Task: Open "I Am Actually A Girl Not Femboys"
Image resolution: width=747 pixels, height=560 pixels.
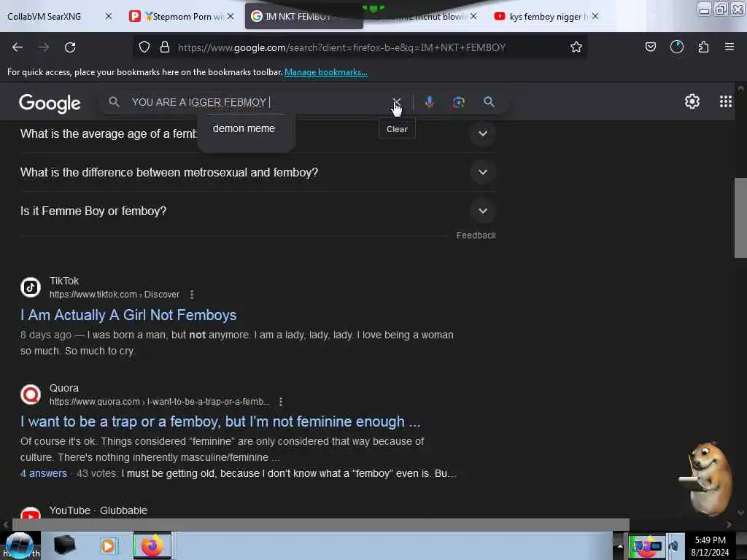Action: click(128, 315)
